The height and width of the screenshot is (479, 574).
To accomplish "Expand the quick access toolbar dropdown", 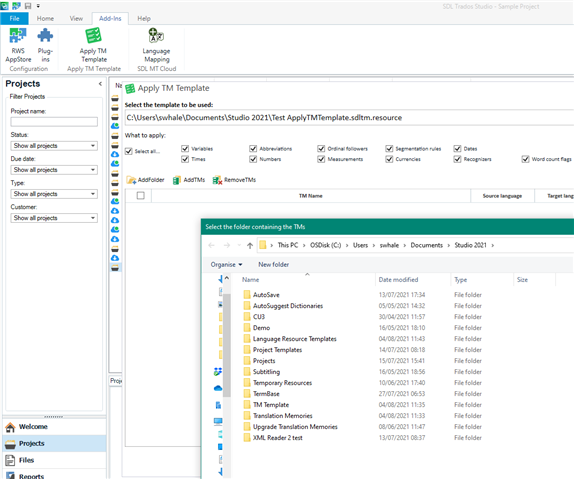I will [x=38, y=6].
